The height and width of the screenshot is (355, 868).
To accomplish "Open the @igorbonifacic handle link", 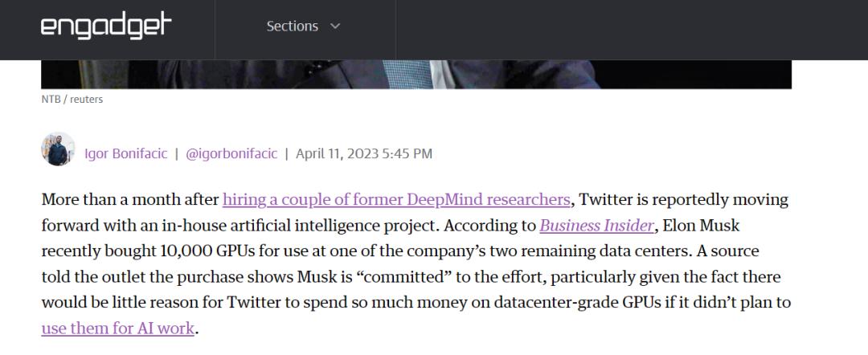I will [231, 153].
